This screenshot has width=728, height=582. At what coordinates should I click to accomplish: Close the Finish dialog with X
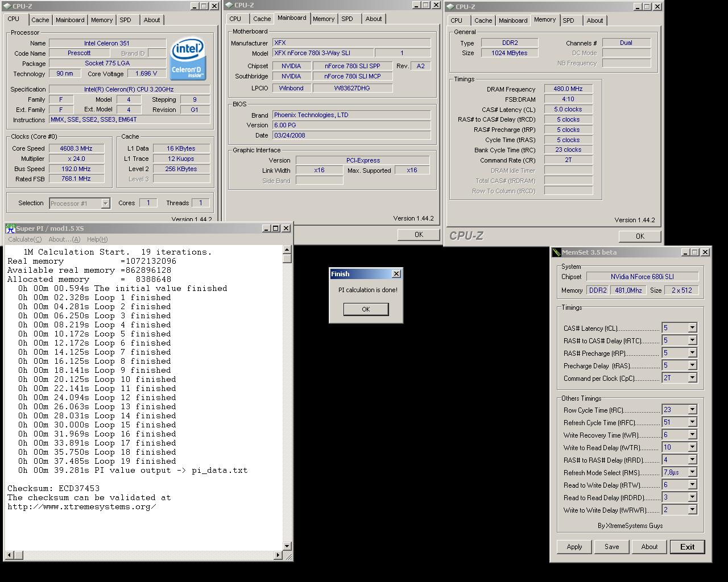(x=396, y=274)
